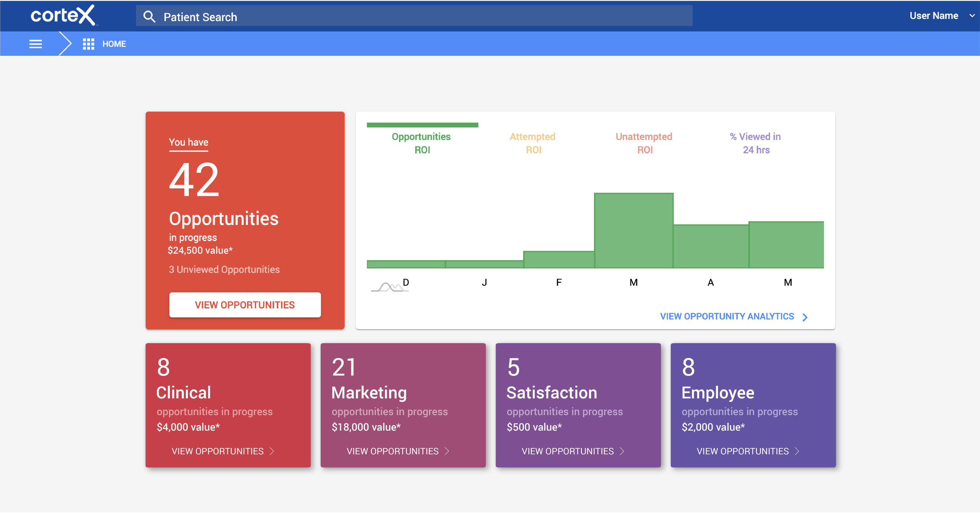Expand the User Name dropdown arrow
The width and height of the screenshot is (980, 513).
coord(972,16)
